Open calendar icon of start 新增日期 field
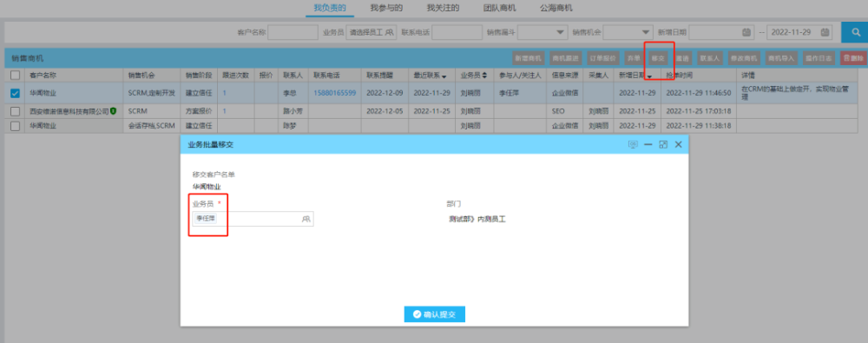 tap(746, 32)
